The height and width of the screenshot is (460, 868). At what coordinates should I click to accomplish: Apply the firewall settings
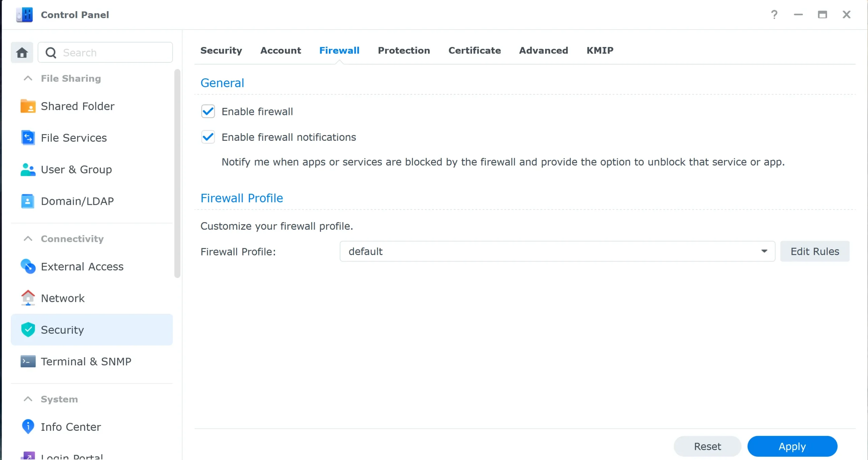pyautogui.click(x=792, y=446)
